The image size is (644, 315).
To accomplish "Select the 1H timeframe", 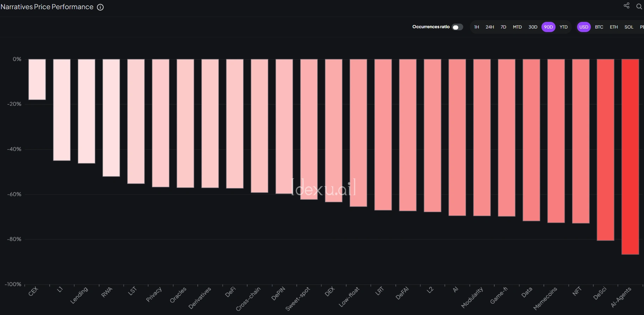I will (477, 27).
